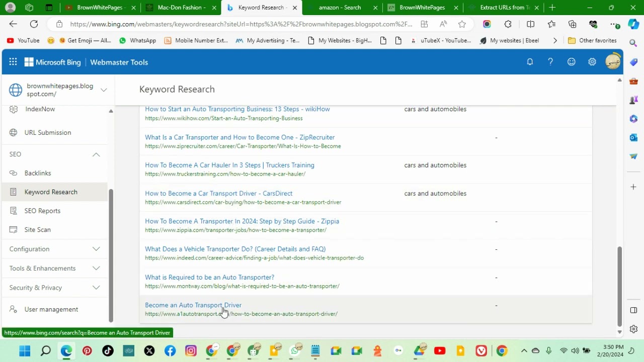Open browser extensions puzzle icon
The image size is (644, 362).
tap(508, 24)
